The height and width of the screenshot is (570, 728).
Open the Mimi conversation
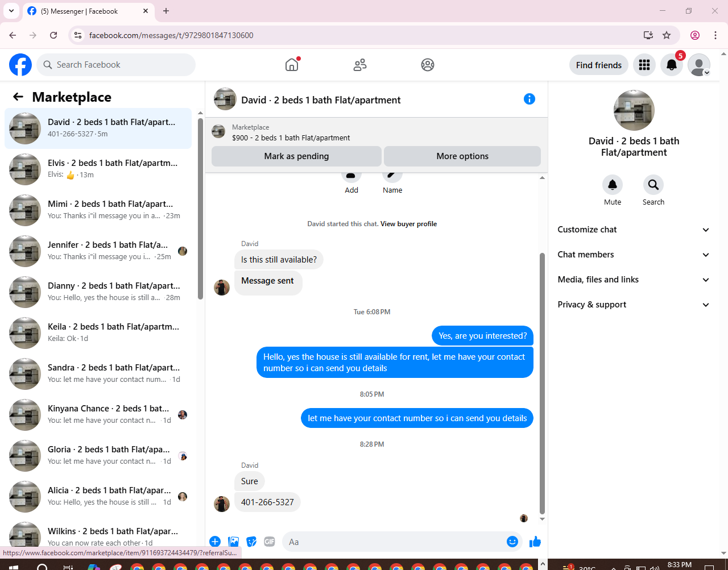tap(98, 210)
